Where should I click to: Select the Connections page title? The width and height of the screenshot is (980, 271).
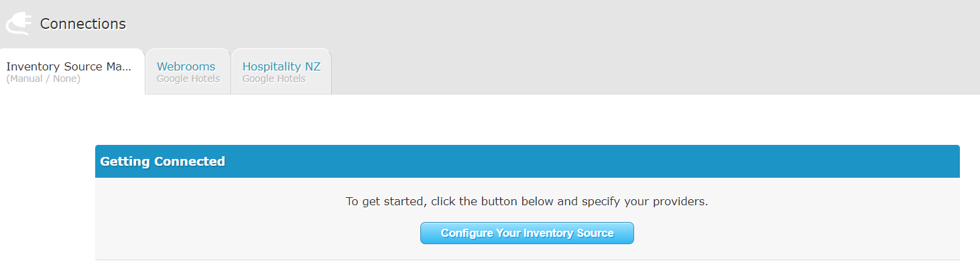(x=82, y=23)
